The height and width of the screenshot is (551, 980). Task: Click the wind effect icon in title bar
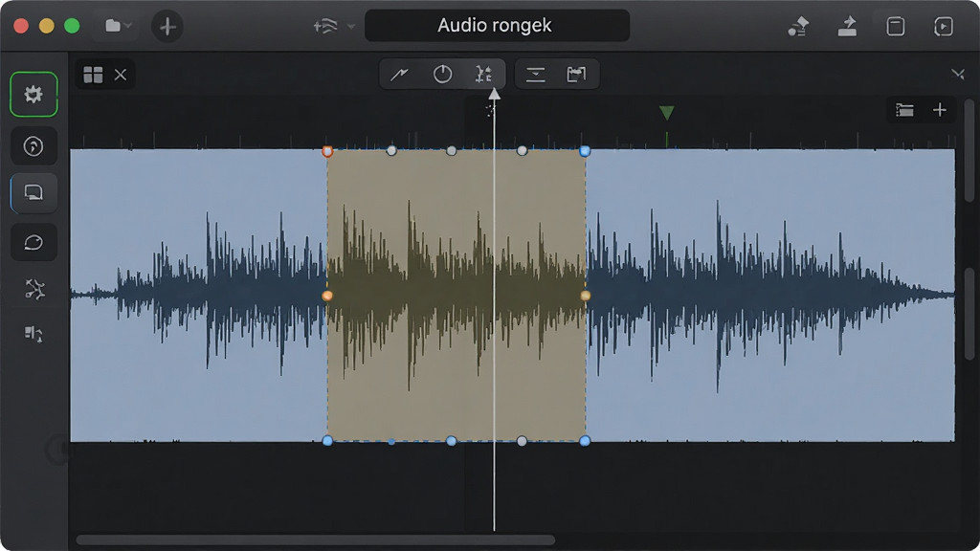(325, 26)
